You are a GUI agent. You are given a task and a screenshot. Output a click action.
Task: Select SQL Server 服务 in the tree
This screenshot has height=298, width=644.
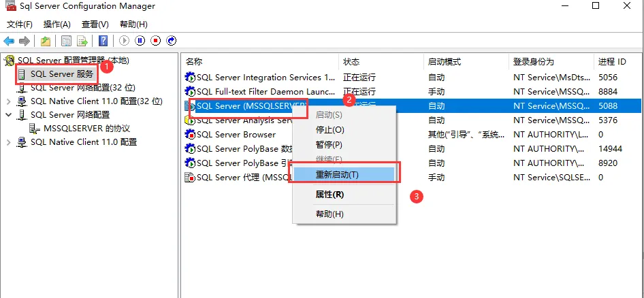pyautogui.click(x=61, y=73)
